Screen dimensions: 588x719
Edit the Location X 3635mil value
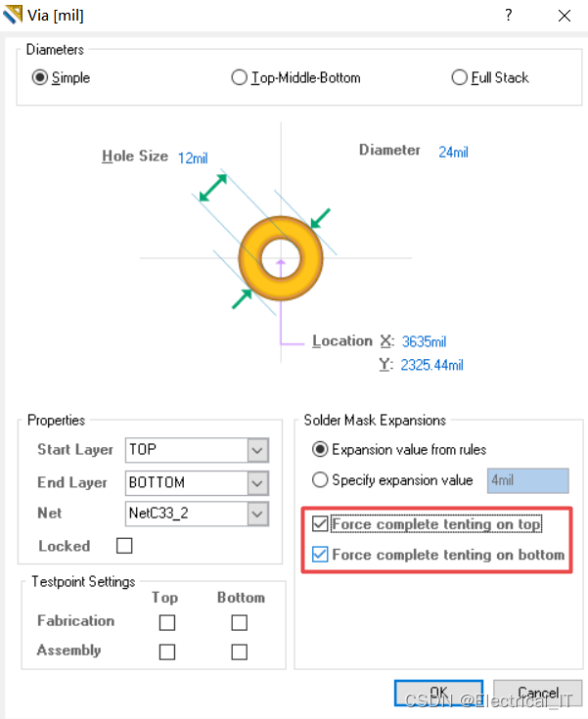pos(424,341)
